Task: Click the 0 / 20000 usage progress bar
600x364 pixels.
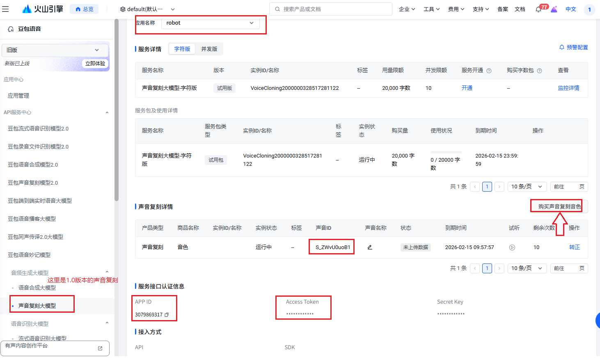Action: pos(446,152)
